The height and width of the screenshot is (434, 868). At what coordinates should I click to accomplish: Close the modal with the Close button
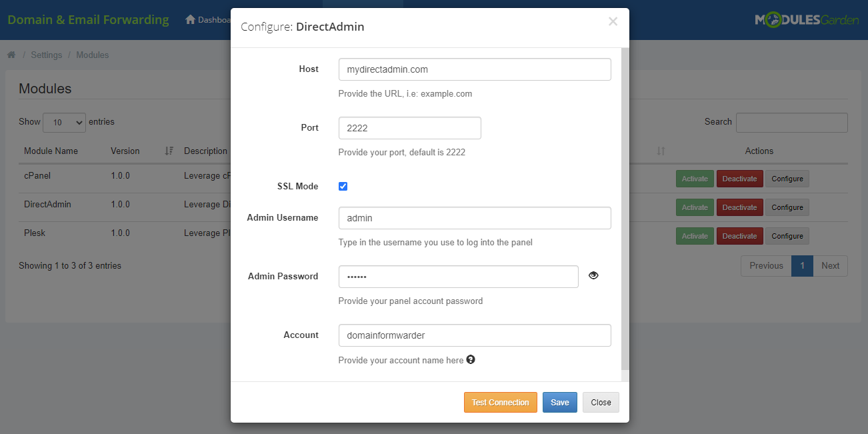[x=600, y=402]
